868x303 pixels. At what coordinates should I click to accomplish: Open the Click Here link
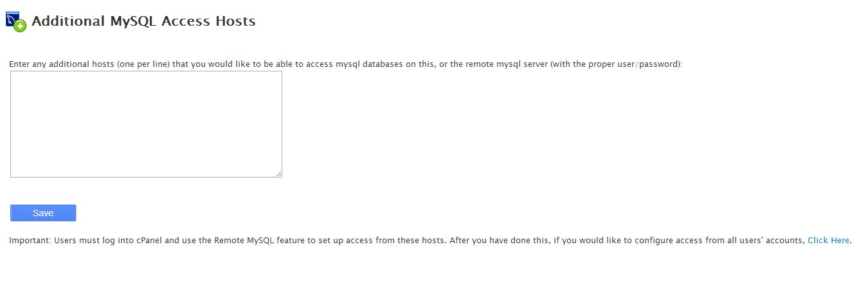tap(829, 241)
